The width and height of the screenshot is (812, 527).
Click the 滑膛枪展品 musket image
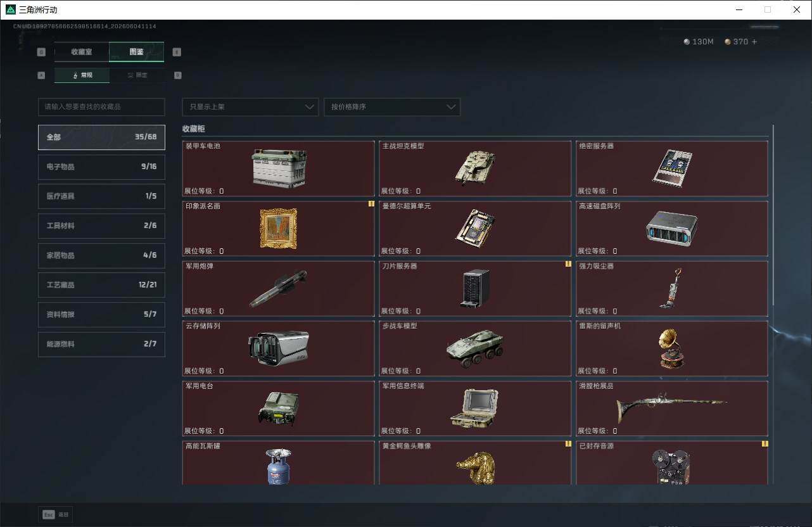click(x=672, y=408)
